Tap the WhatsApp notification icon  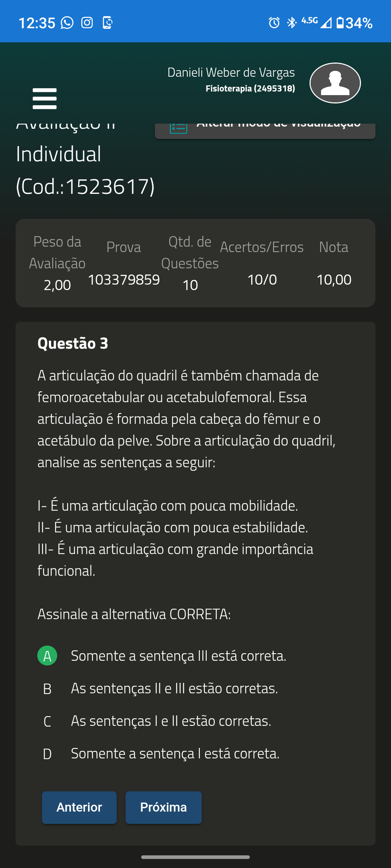tap(67, 23)
